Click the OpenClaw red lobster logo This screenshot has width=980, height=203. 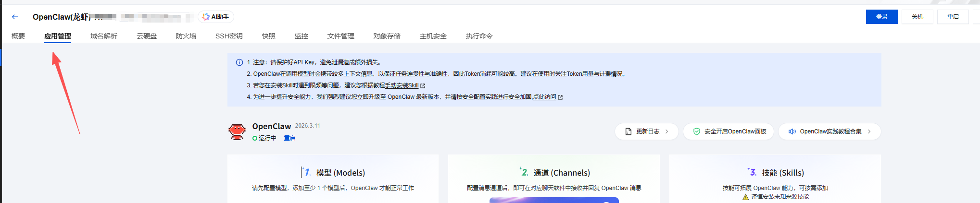click(237, 131)
